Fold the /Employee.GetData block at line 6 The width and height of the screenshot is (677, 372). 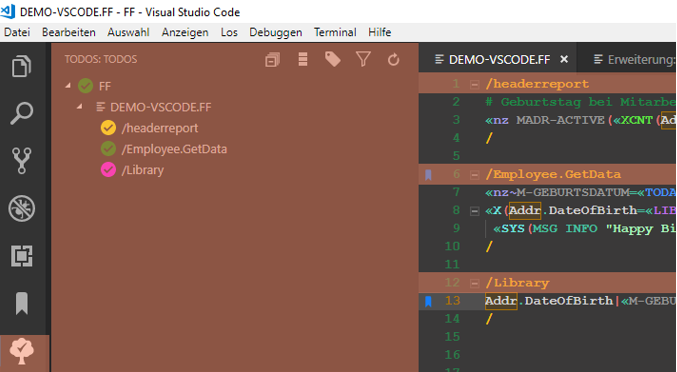474,175
